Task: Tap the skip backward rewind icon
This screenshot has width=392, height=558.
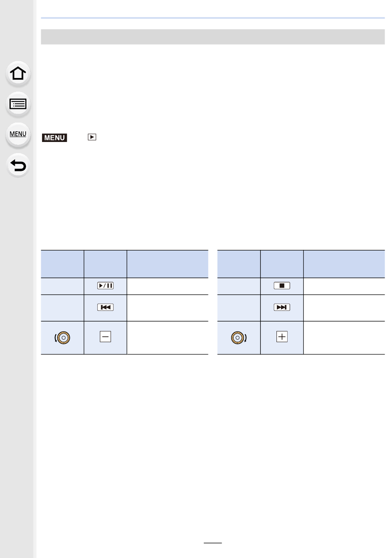Action: [106, 307]
